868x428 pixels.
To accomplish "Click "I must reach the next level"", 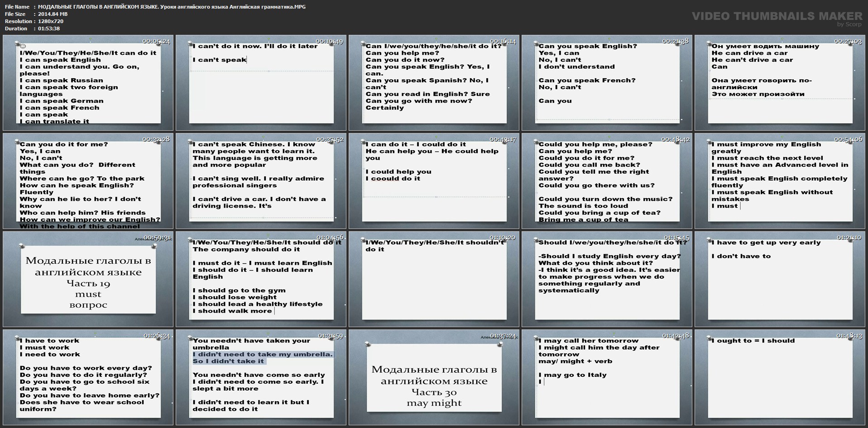I will (x=767, y=158).
